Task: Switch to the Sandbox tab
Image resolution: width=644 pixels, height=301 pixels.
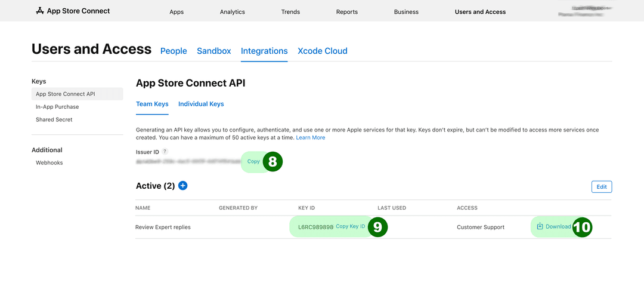Action: pyautogui.click(x=214, y=51)
